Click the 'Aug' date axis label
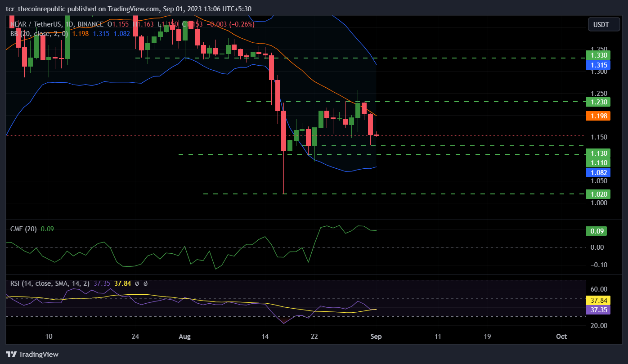This screenshot has height=364, width=628. coord(185,336)
